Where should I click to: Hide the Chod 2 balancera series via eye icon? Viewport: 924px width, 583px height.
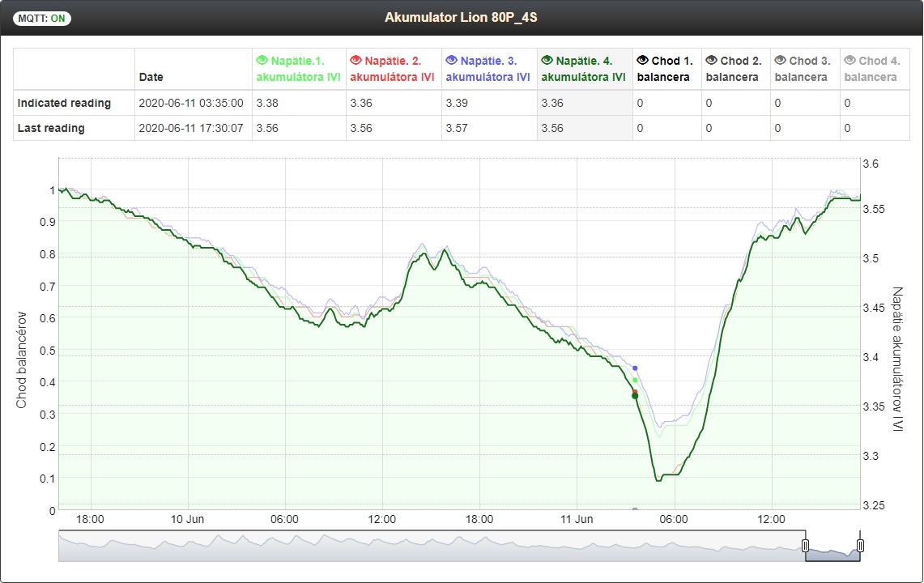point(711,61)
